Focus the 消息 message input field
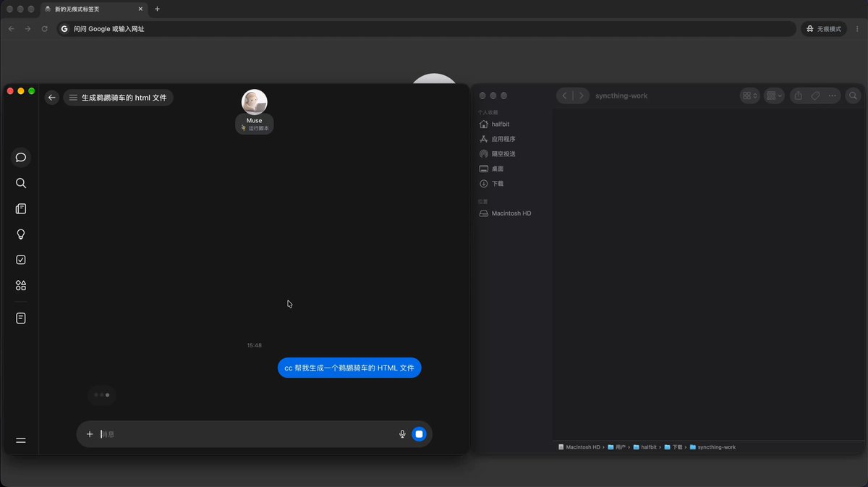The width and height of the screenshot is (868, 487). coord(246,434)
